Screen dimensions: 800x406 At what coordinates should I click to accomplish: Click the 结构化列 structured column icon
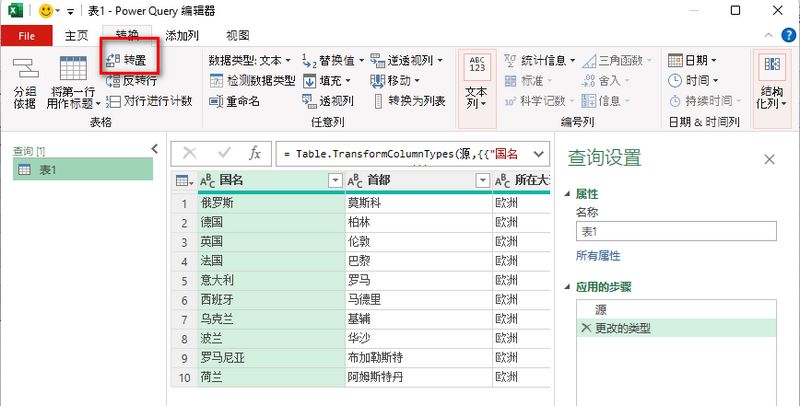(x=771, y=67)
